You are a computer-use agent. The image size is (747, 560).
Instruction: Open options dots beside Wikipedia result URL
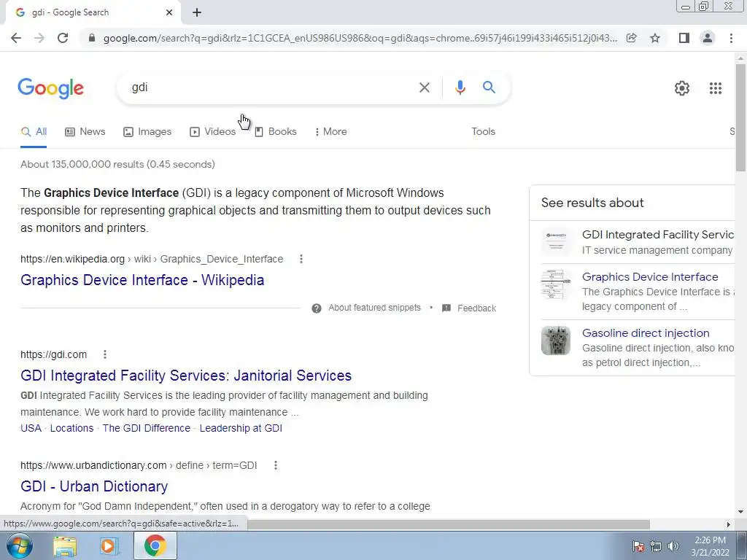pos(301,259)
